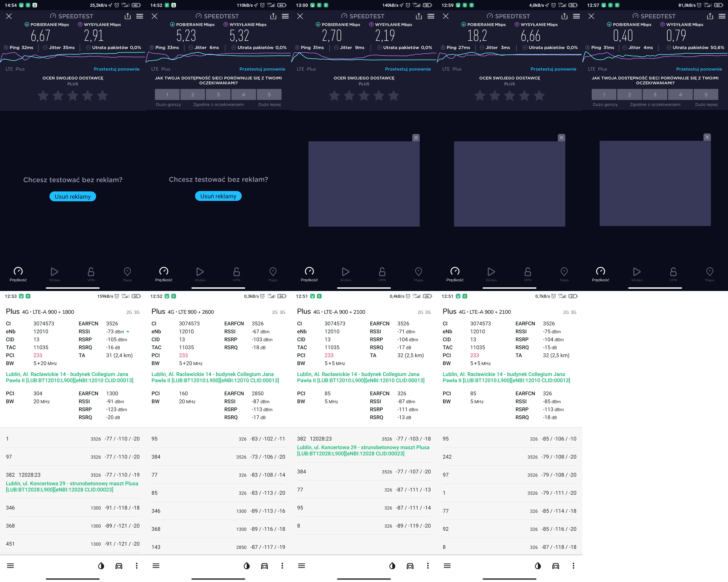Dismiss the ad on the 0,40 Mbps Speedtest screen

point(707,137)
